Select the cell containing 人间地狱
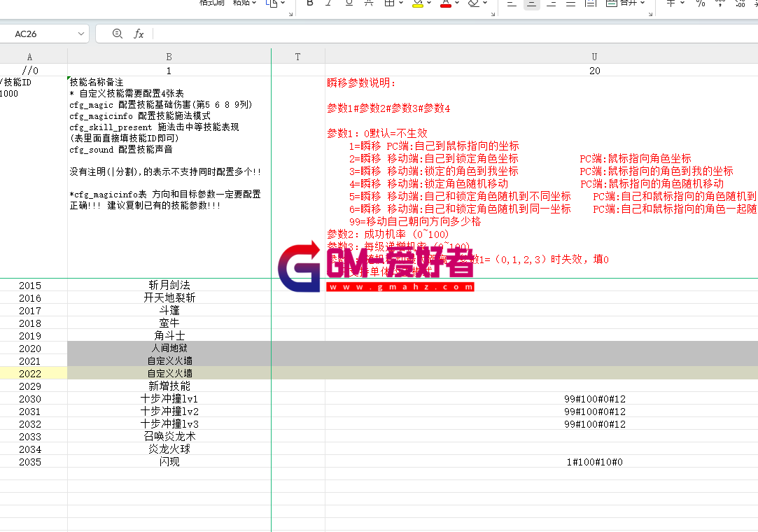This screenshot has height=532, width=758. [169, 348]
